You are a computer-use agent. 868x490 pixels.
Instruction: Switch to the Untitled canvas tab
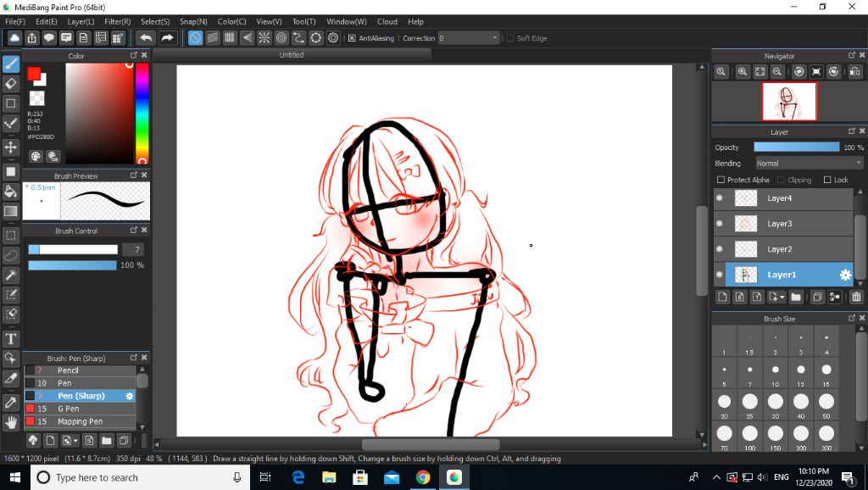(x=292, y=55)
